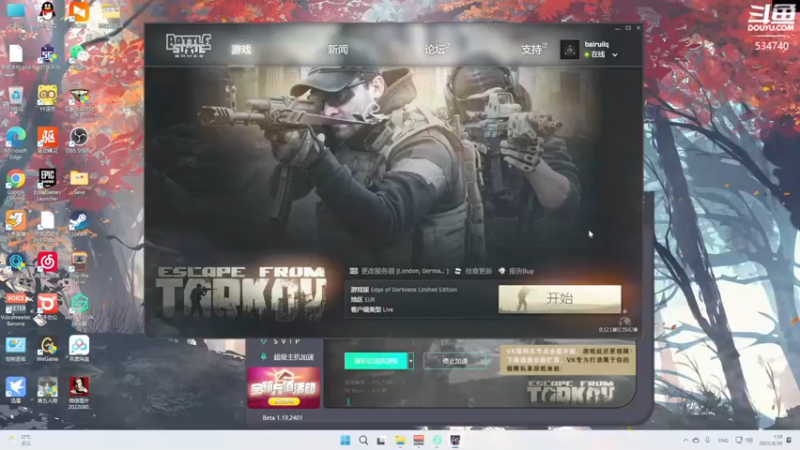
Task: Open the 支持 support link
Action: pyautogui.click(x=532, y=49)
